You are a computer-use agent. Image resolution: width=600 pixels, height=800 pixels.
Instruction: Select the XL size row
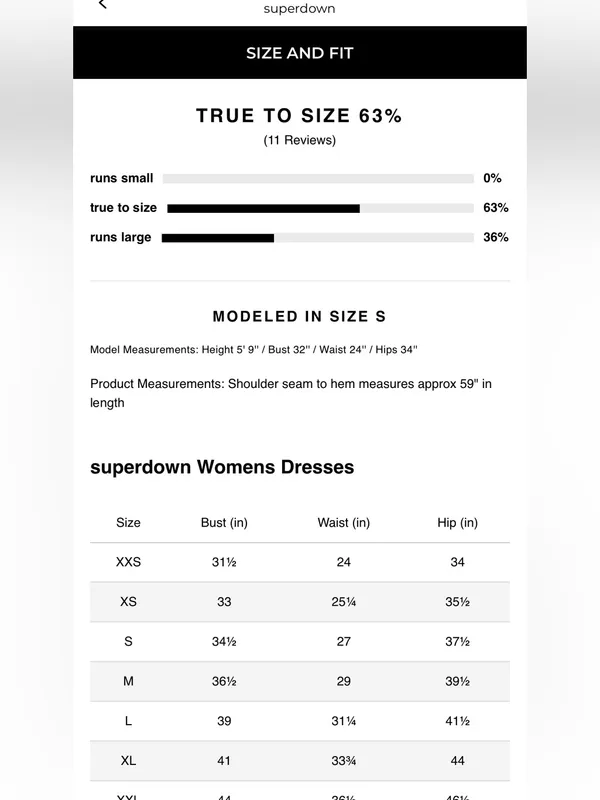coord(300,761)
